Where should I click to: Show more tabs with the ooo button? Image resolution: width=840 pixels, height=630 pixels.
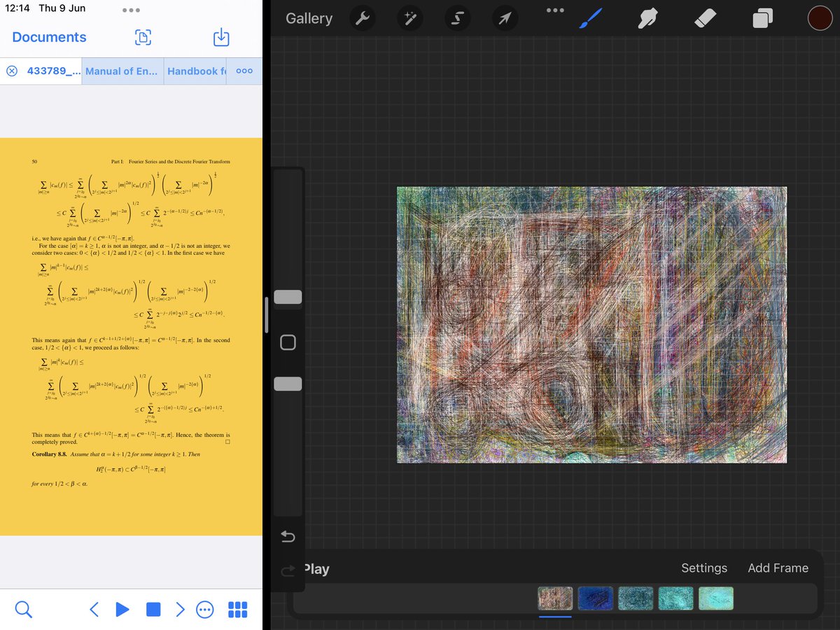point(244,71)
